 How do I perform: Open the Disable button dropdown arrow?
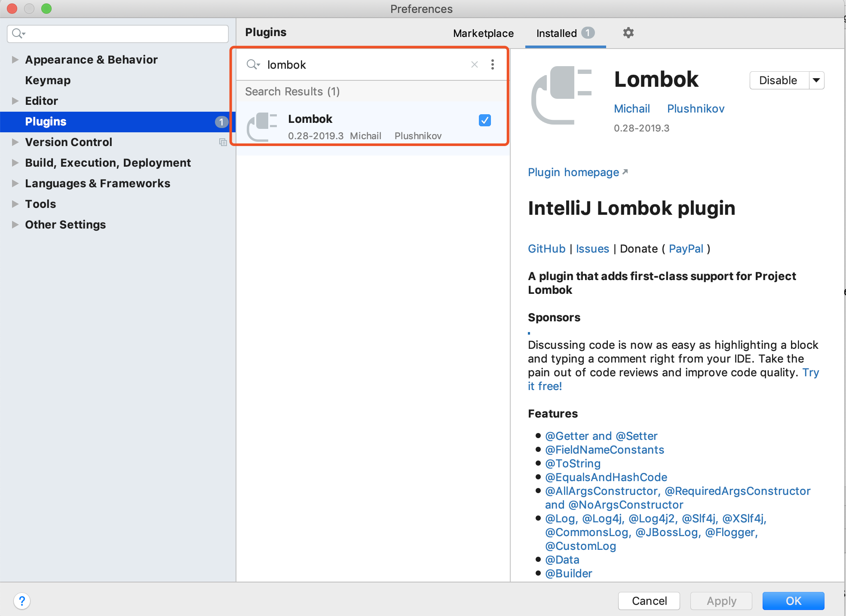click(816, 80)
